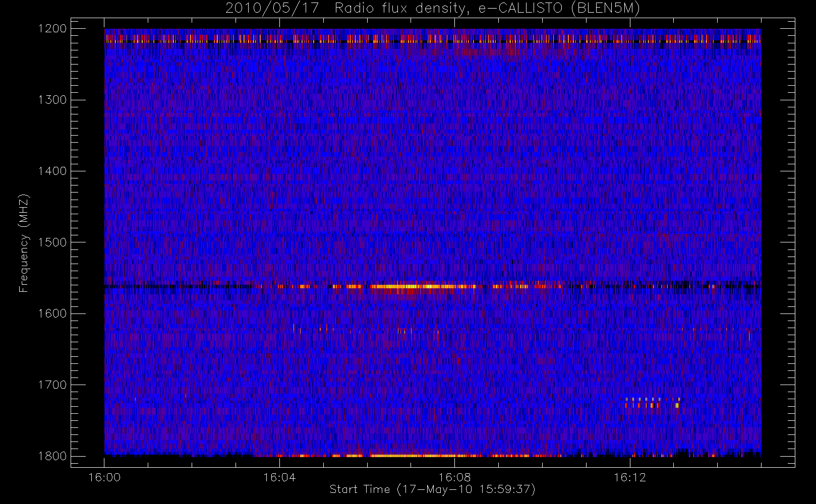Image resolution: width=816 pixels, height=504 pixels.
Task: Click the 1800 frequency tick label
Action: click(52, 456)
